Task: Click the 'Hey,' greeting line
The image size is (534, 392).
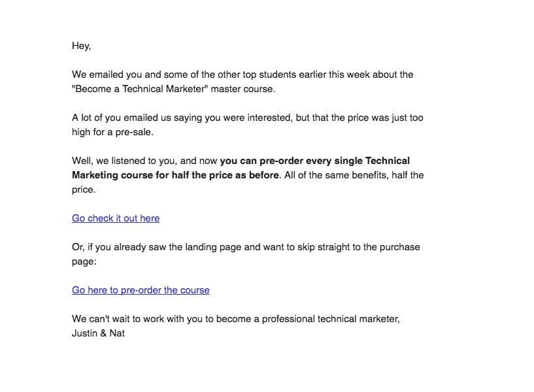Action: point(82,46)
